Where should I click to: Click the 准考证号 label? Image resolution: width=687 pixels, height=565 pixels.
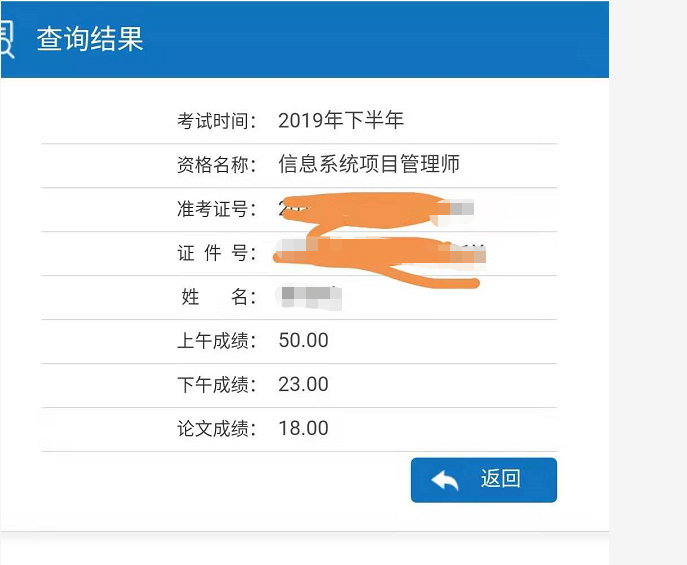coord(217,209)
